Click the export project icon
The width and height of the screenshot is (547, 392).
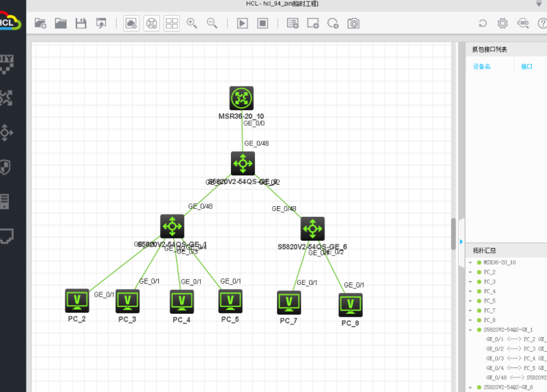(x=101, y=23)
